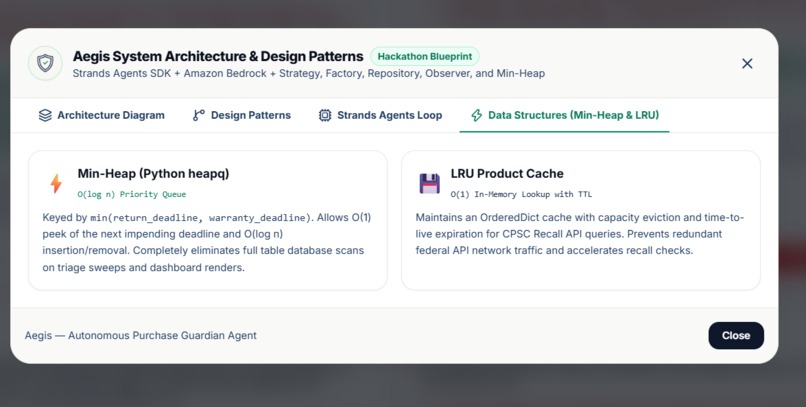Click the orange lightning Min-Heap card icon
The height and width of the screenshot is (407, 806).
tap(56, 183)
